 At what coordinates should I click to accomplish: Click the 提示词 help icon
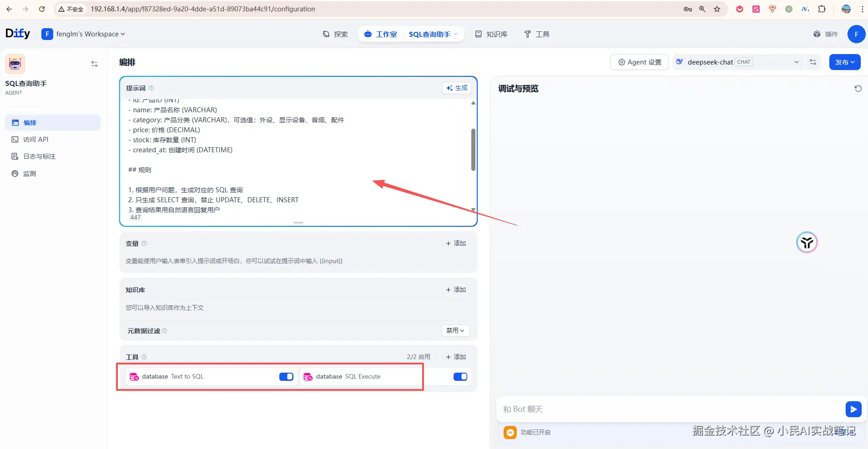click(151, 88)
